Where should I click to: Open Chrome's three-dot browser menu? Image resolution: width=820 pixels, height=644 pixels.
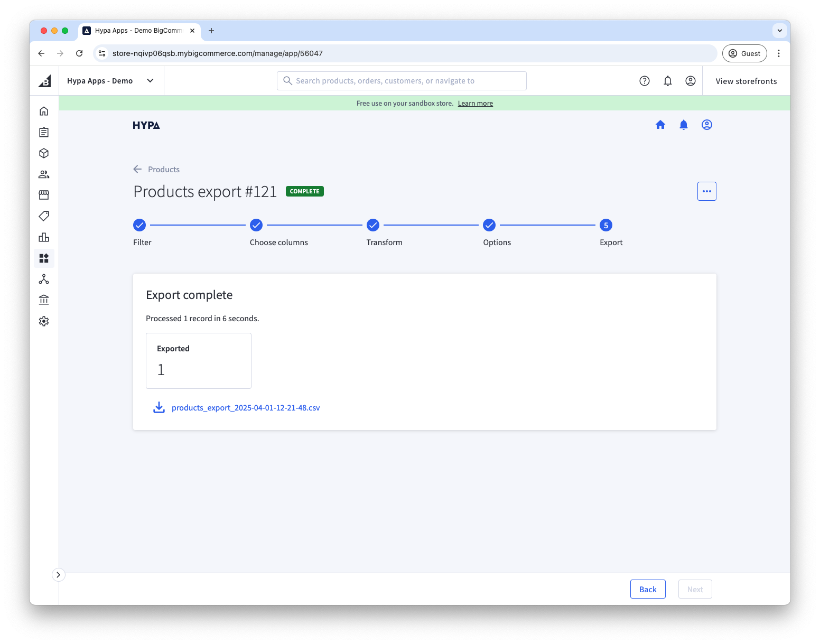click(x=779, y=53)
